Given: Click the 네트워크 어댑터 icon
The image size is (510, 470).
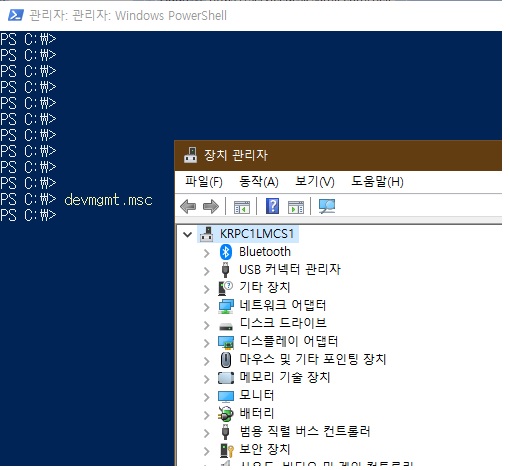Looking at the screenshot, I should click(226, 306).
